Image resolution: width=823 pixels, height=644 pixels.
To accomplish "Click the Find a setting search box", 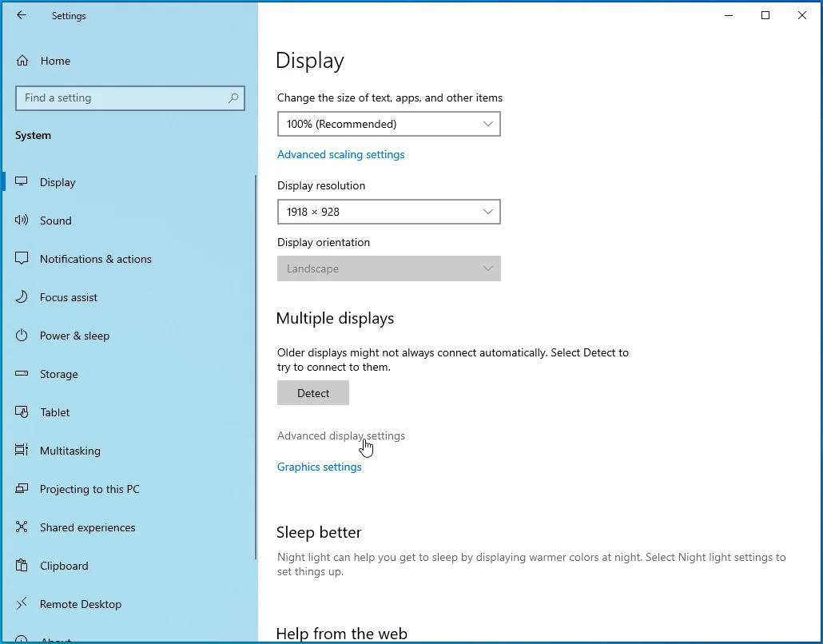I will point(130,98).
